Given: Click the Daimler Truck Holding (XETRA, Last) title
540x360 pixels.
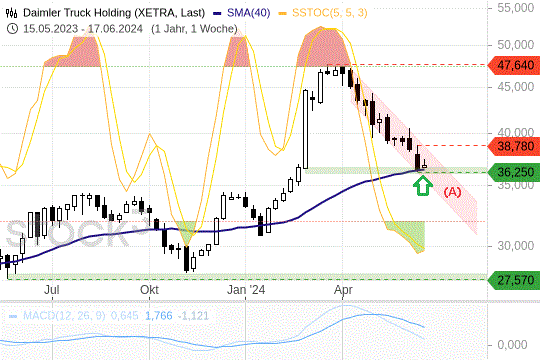Looking at the screenshot, I should point(114,13).
